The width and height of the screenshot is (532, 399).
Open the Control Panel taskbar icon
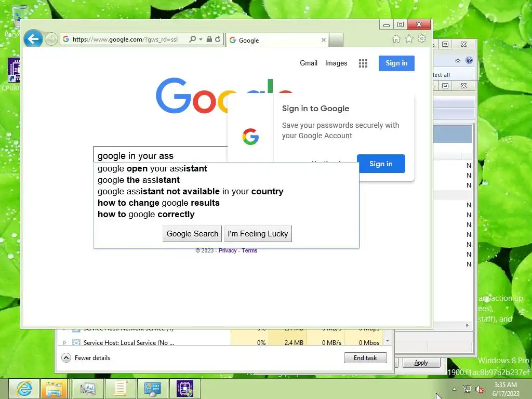[x=152, y=389]
